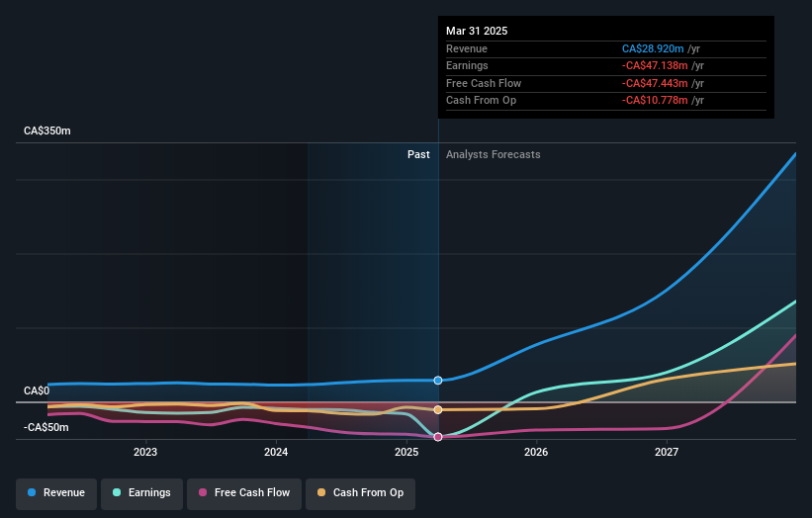This screenshot has width=812, height=518.
Task: Click the -CA$47.138m earnings value
Action: [655, 65]
